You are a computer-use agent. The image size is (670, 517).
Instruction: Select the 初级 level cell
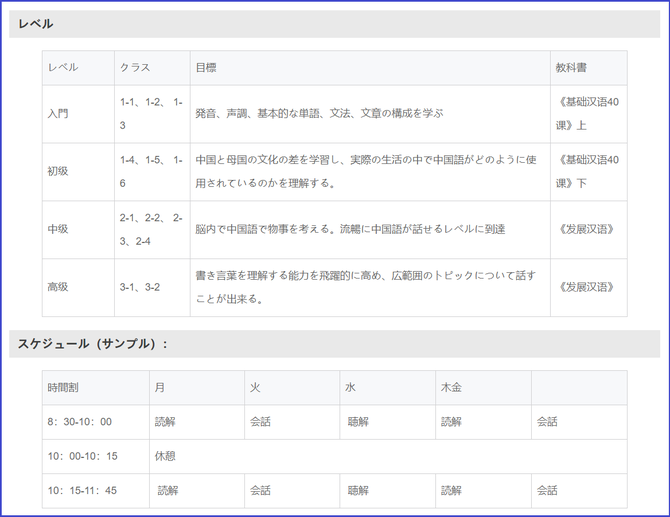click(78, 171)
